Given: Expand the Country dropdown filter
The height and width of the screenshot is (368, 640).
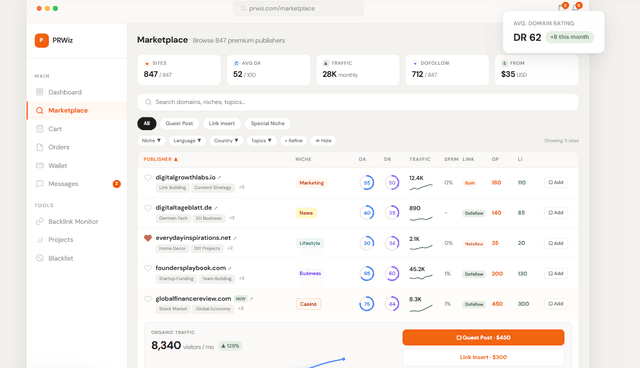Looking at the screenshot, I should tap(226, 141).
